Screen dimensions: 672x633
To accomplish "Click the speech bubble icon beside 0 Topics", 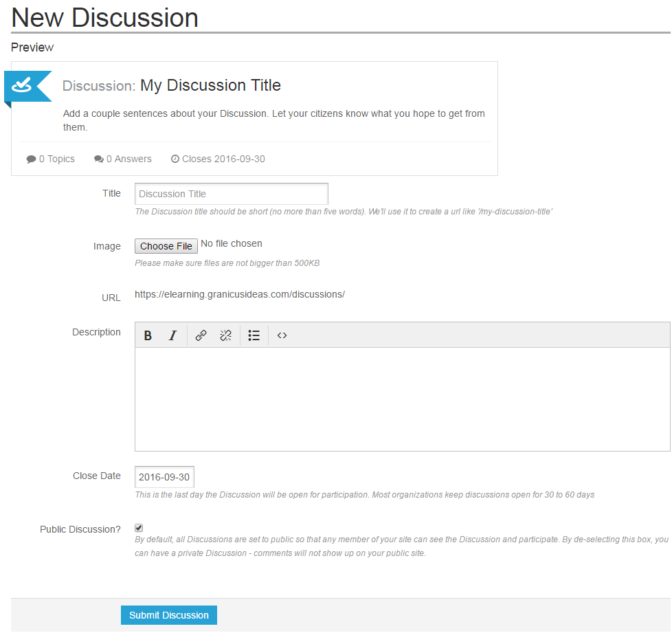I will (x=31, y=159).
